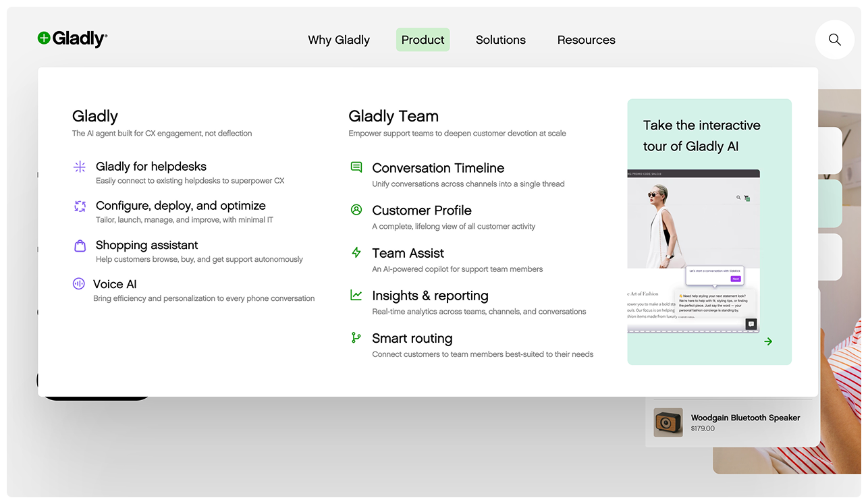The height and width of the screenshot is (502, 868).
Task: Click 'Take the interactive tour of Gladly AI'
Action: click(x=702, y=136)
